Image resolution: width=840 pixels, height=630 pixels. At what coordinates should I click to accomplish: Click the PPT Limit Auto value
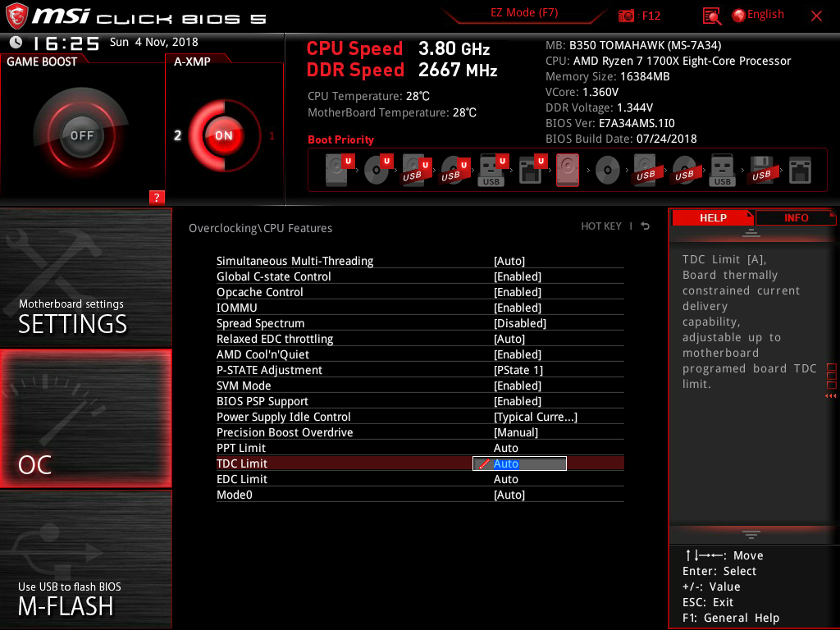[505, 448]
